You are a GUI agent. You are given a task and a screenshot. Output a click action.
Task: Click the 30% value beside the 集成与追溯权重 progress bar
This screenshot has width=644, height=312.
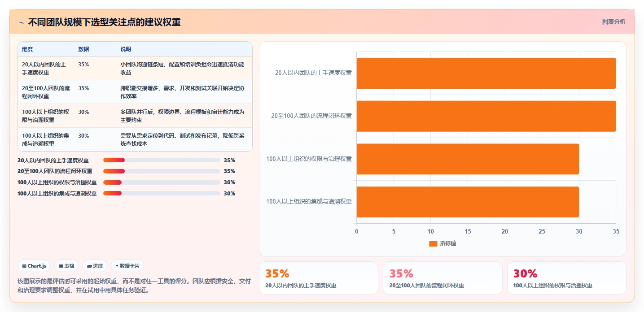click(x=229, y=194)
